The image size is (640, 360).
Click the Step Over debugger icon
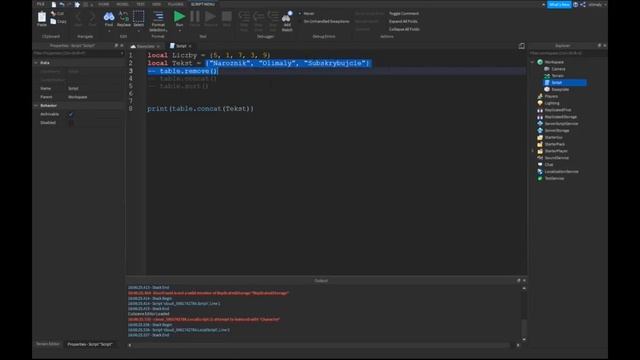(258, 17)
